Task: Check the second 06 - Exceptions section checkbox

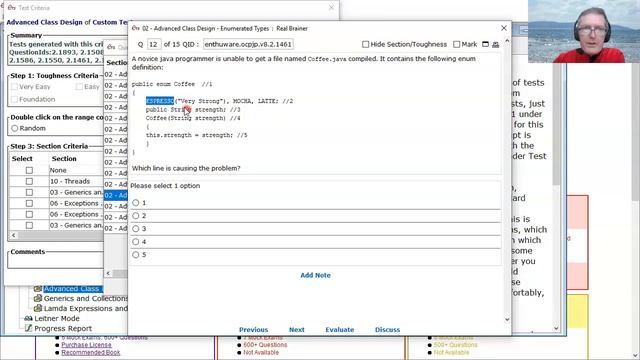Action: (29, 214)
